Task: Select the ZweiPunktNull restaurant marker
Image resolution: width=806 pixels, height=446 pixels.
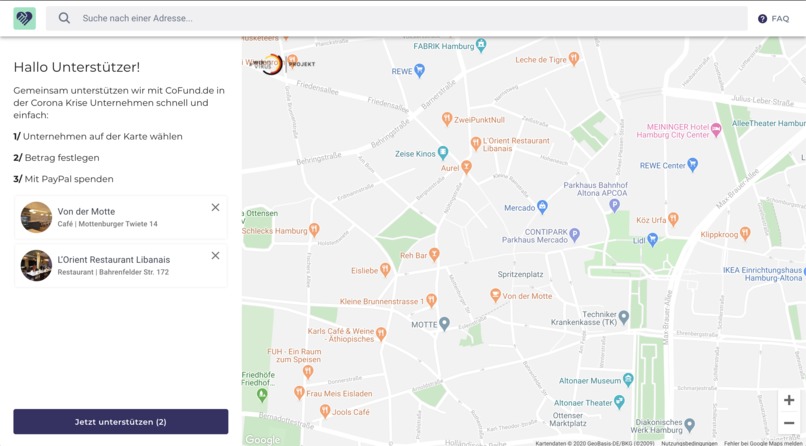Action: point(447,119)
